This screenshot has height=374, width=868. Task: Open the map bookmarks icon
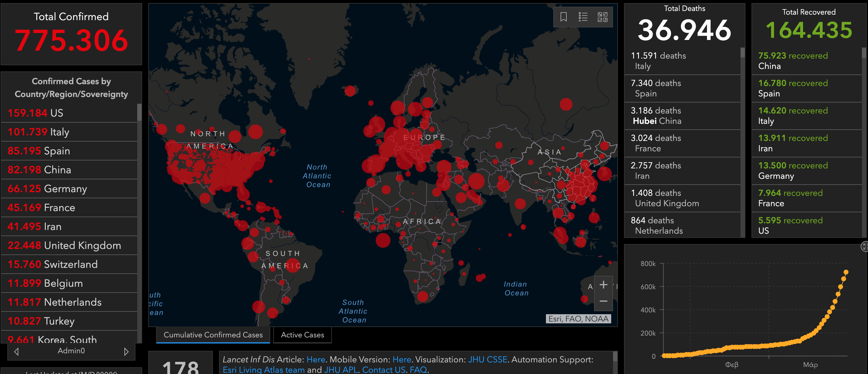563,17
